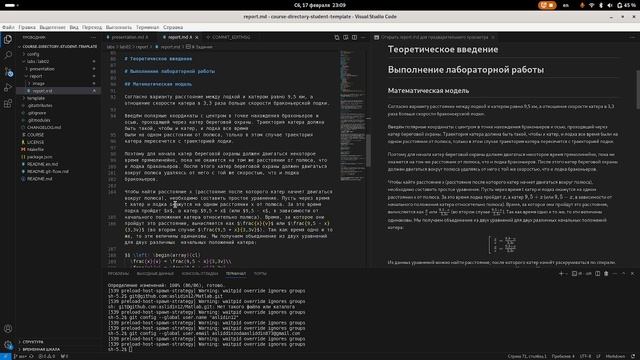The height and width of the screenshot is (360, 640).
Task: Open the Run and Debug view
Action: coord(8,87)
